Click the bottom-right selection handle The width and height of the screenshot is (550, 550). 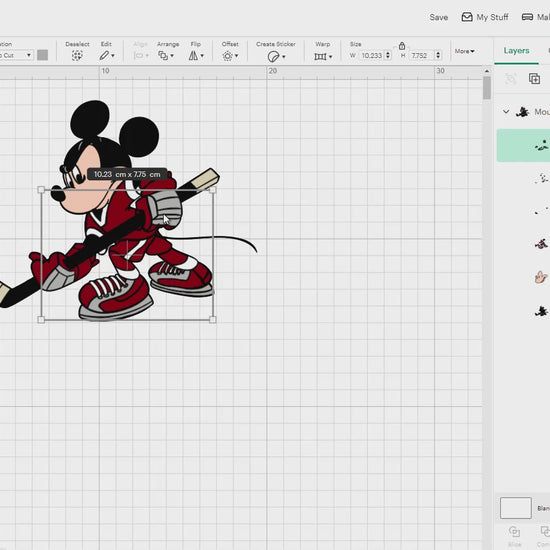pyautogui.click(x=213, y=320)
